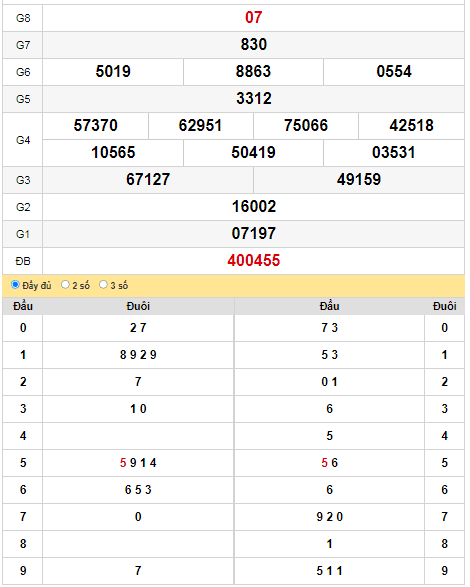Click the G7 result 830
The height and width of the screenshot is (587, 470).
click(x=254, y=45)
